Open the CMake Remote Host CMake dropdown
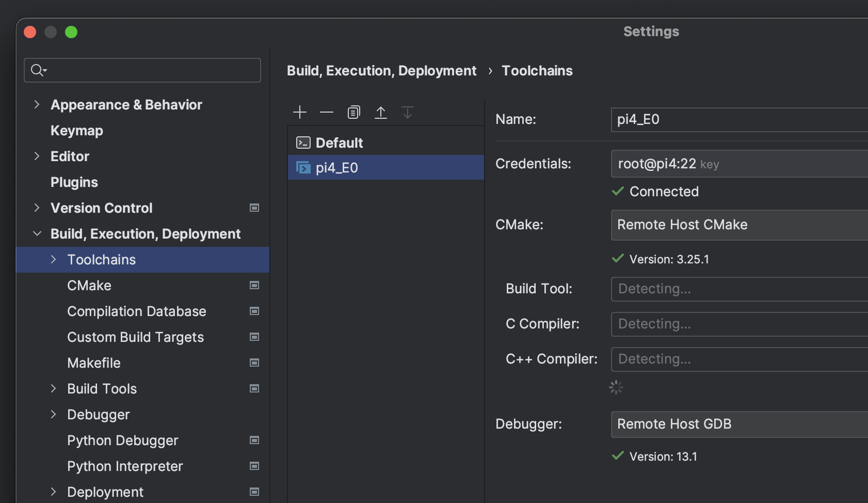This screenshot has width=868, height=503. 740,225
